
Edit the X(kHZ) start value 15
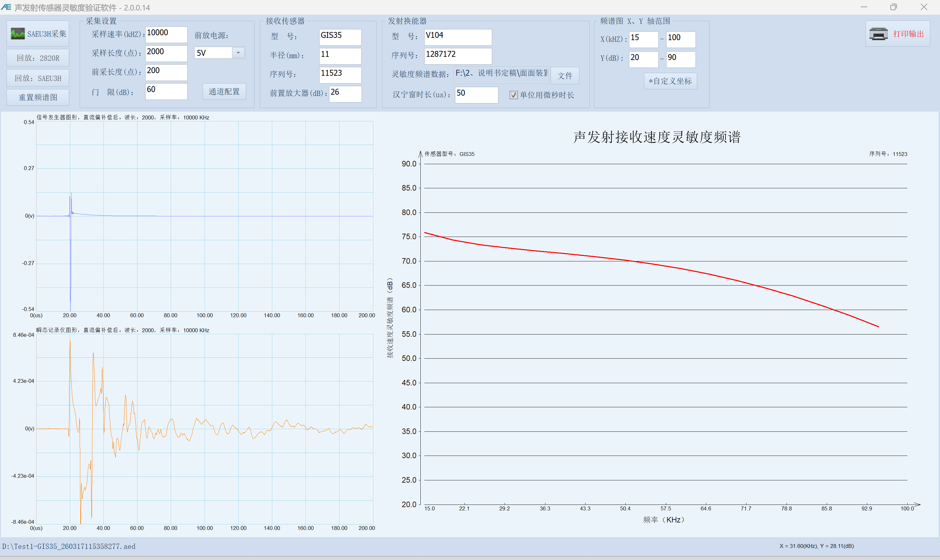pos(643,39)
